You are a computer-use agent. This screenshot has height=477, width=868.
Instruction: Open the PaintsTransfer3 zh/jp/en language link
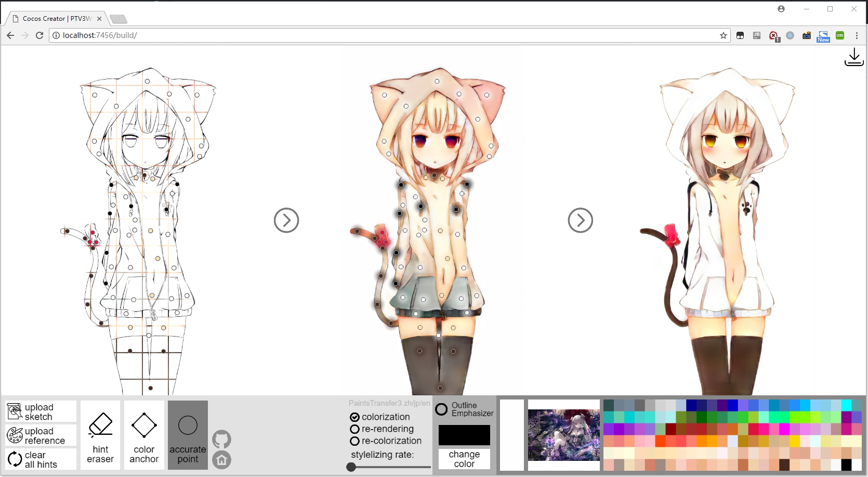coord(389,403)
